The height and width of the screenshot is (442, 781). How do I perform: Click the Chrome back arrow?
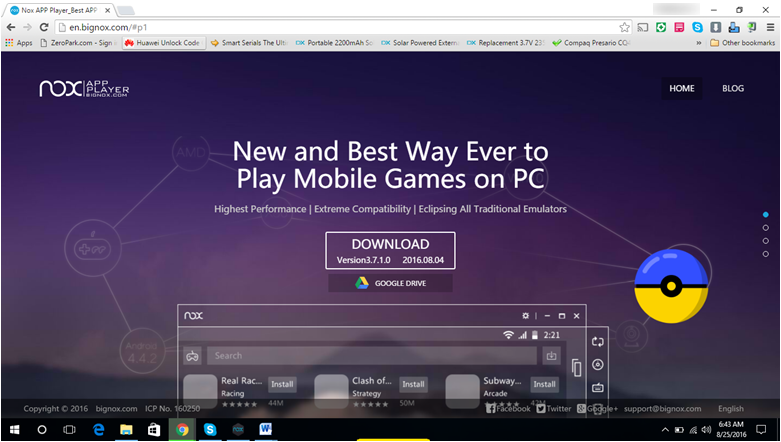11,27
